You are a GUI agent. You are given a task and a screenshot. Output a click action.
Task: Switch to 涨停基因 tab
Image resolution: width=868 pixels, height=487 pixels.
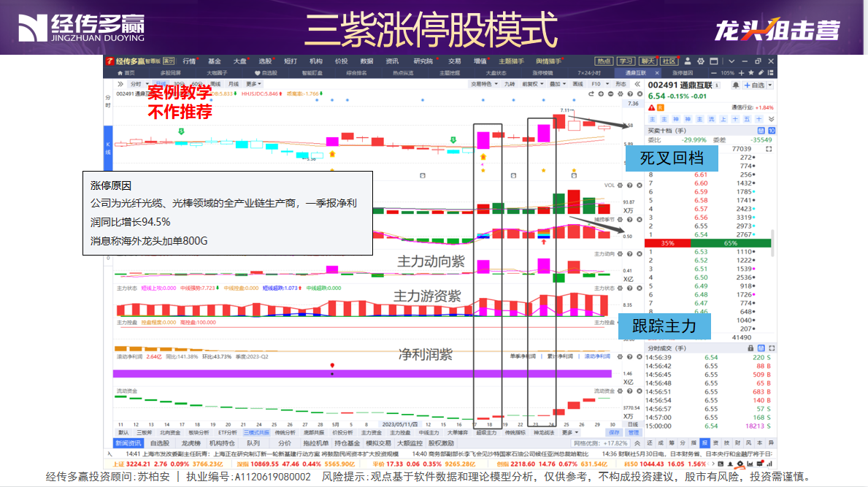[683, 73]
